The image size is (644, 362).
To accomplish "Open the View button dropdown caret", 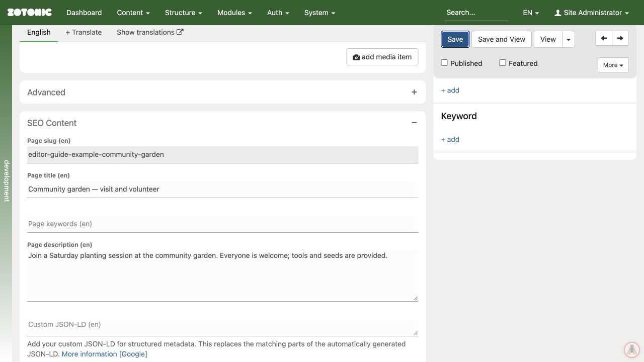I will pyautogui.click(x=569, y=39).
